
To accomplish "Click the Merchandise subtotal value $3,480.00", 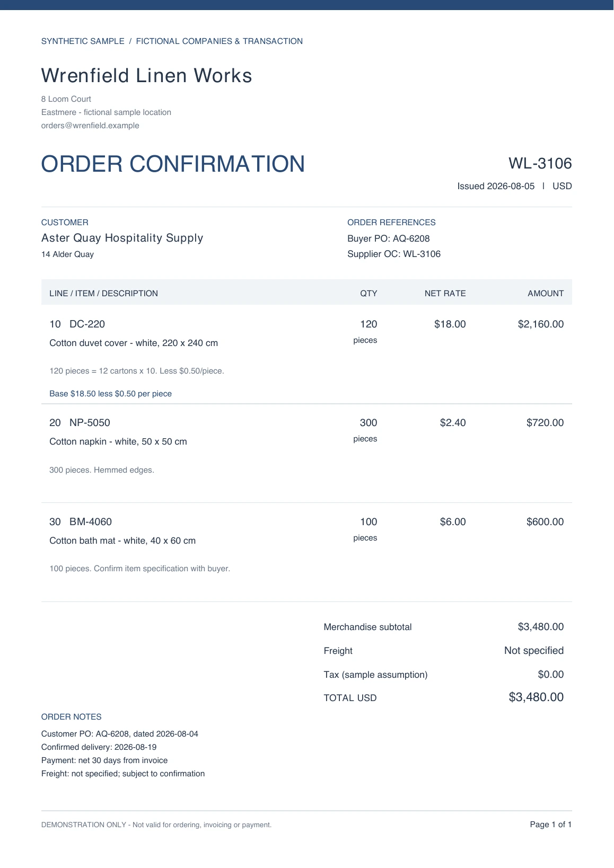I will [x=540, y=627].
